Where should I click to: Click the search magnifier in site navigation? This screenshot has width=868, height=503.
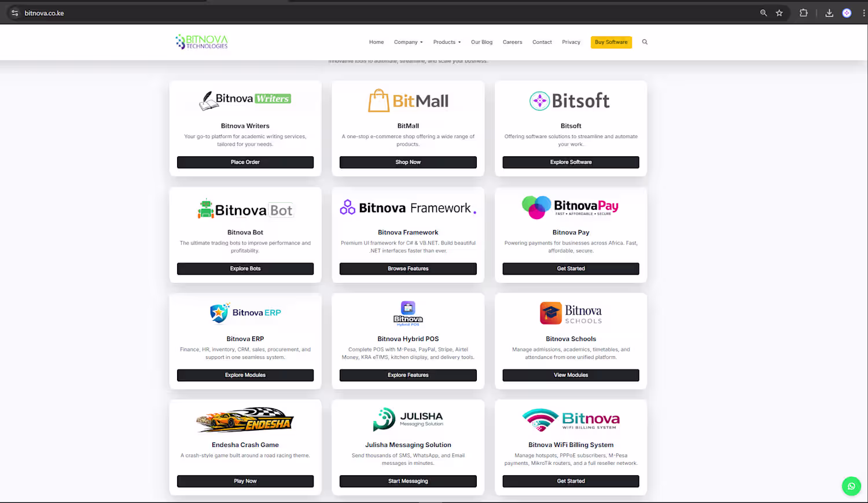(x=645, y=42)
